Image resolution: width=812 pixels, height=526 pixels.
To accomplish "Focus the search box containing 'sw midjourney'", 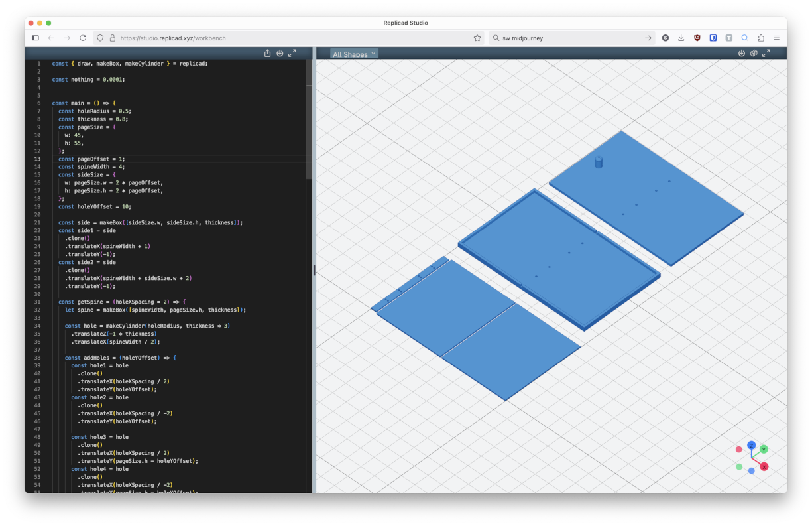I will tap(573, 38).
